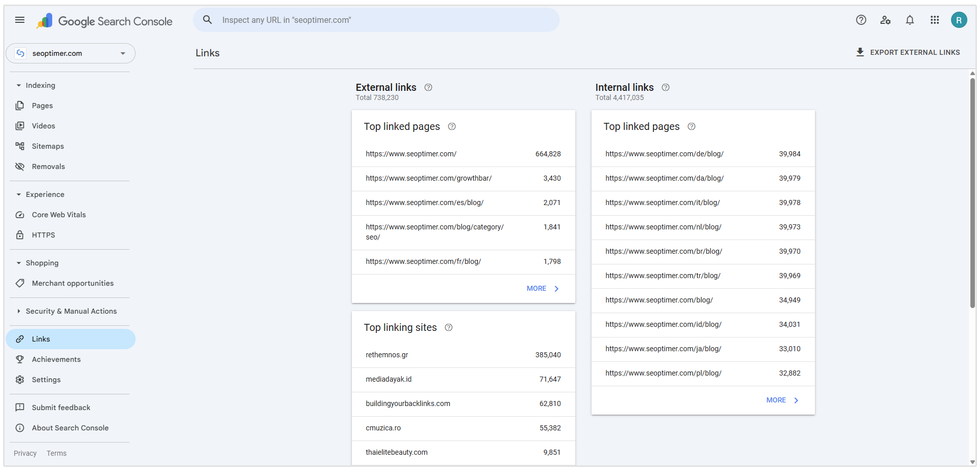This screenshot has height=472, width=980.
Task: Select the rethemnos.gr linking site row
Action: pyautogui.click(x=464, y=355)
